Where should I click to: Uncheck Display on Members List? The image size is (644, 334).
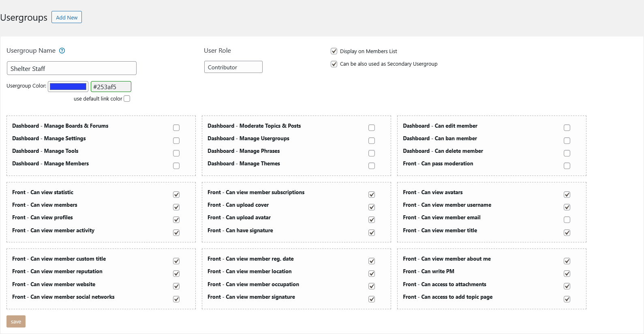[x=334, y=51]
